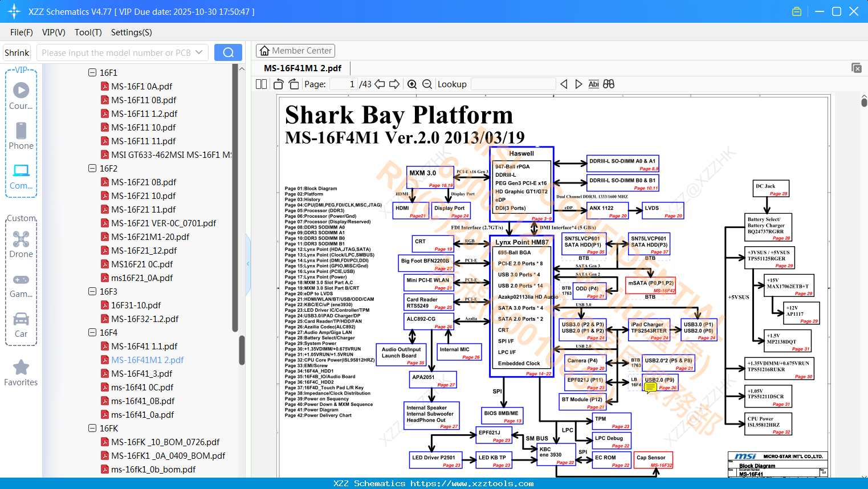Open MS-16F11 10.pdf

coord(143,127)
